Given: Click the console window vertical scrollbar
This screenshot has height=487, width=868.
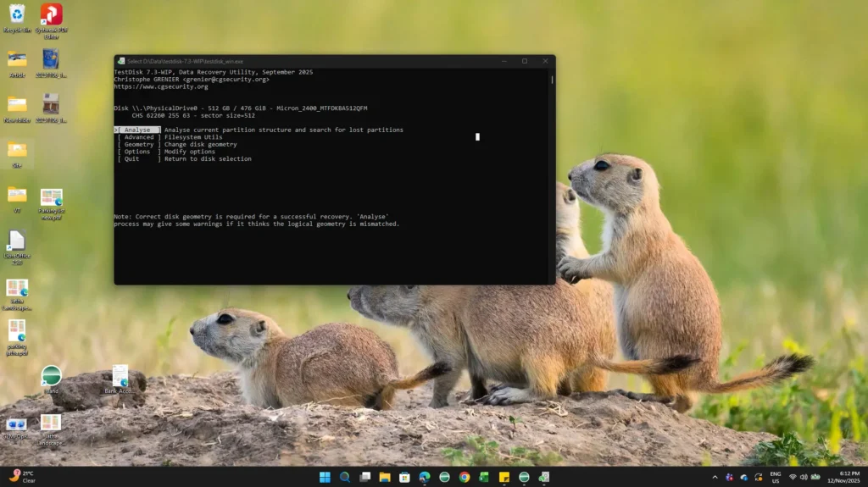Looking at the screenshot, I should [552, 80].
